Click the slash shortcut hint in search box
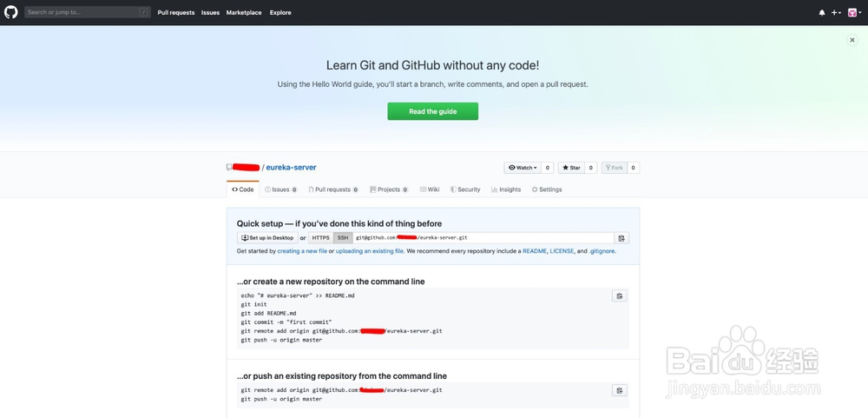The width and height of the screenshot is (868, 418). (x=144, y=12)
